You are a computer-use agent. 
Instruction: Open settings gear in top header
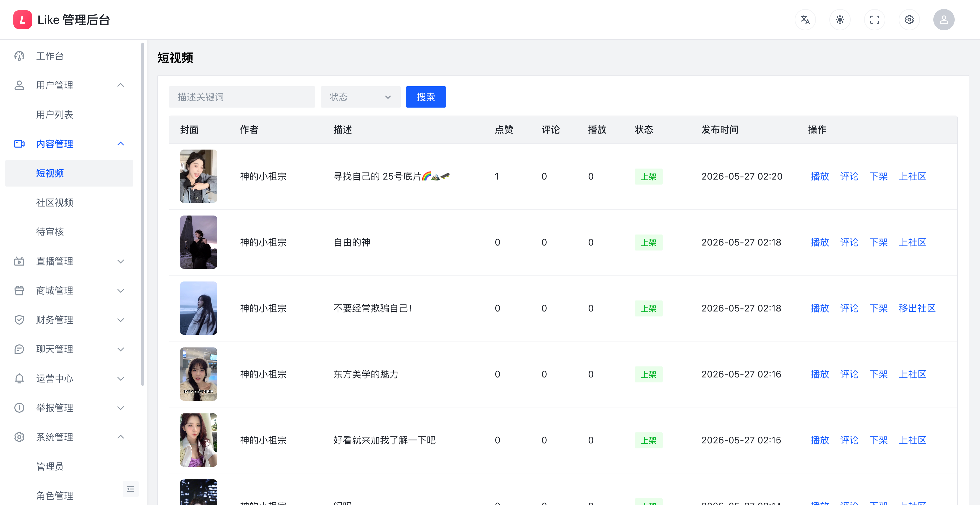pyautogui.click(x=909, y=20)
